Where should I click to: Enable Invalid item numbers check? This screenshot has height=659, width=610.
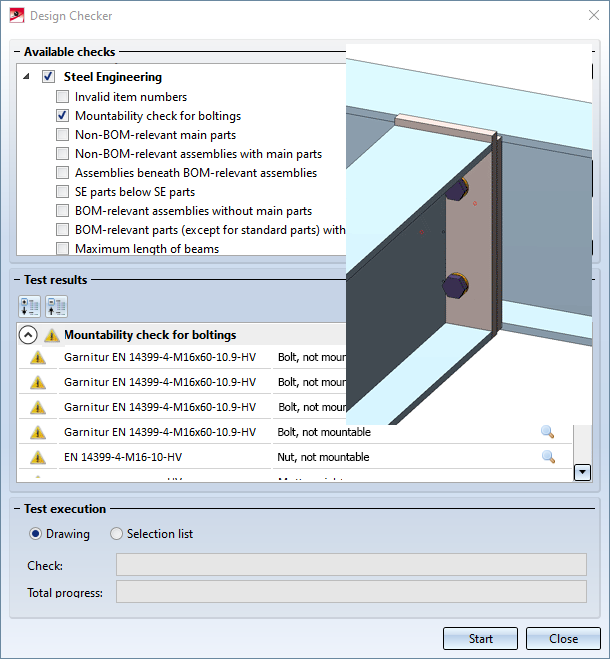click(63, 97)
